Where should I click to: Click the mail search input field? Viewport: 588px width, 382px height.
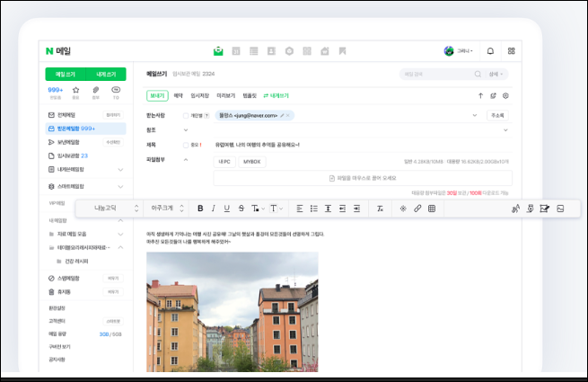tap(437, 74)
